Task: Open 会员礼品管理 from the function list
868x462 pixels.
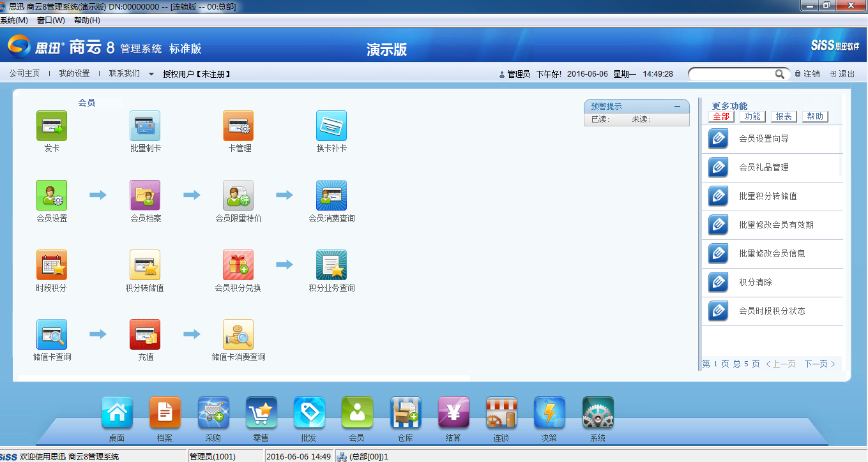Action: [x=772, y=168]
